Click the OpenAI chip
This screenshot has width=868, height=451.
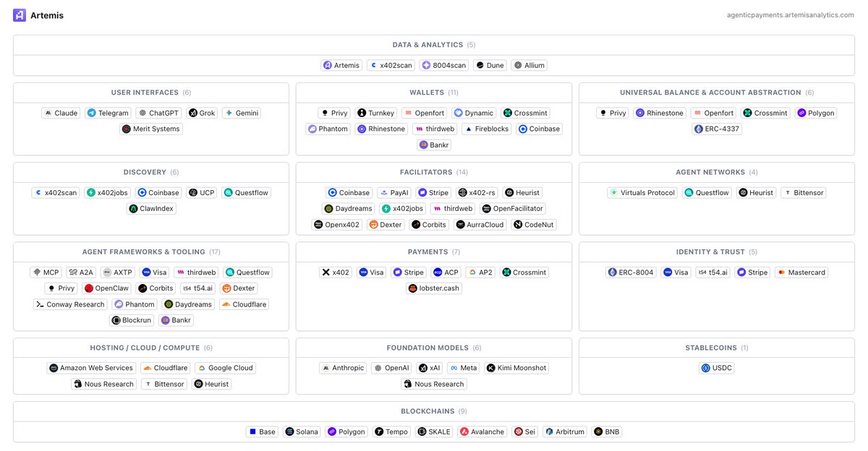(391, 367)
